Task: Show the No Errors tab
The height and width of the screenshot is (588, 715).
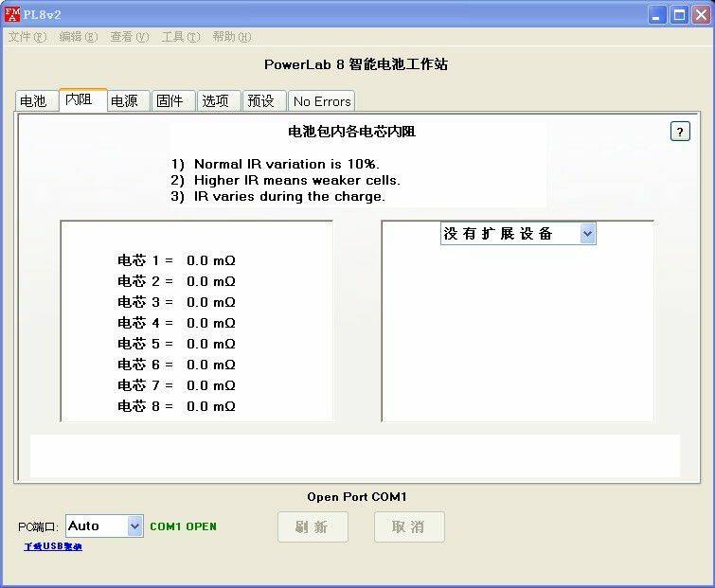Action: tap(321, 100)
